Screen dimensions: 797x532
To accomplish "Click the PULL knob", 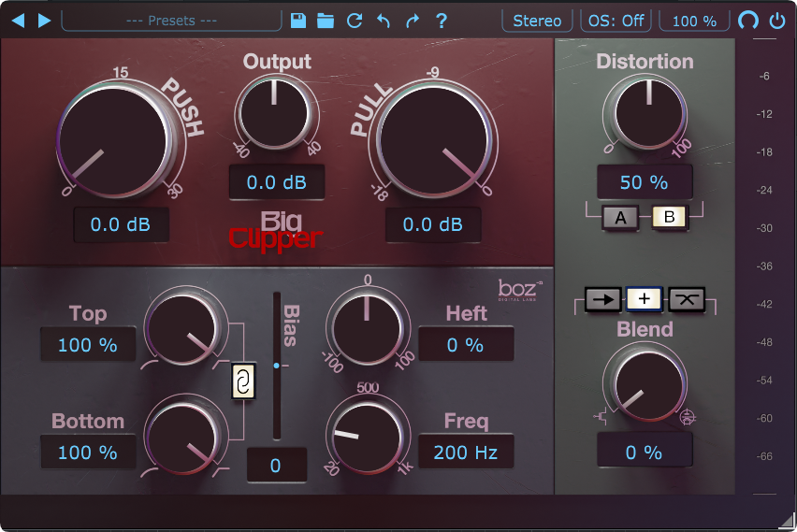I will coord(435,140).
